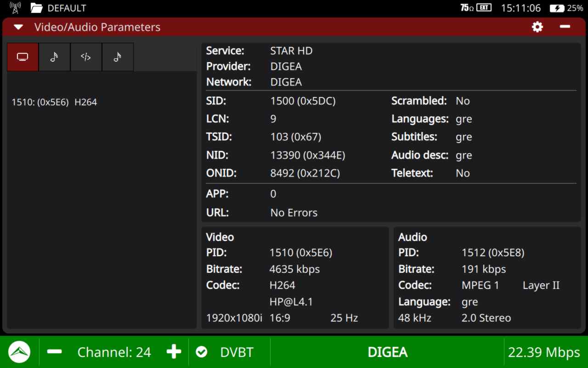Tap the antenna signal icon in the status bar
The height and width of the screenshot is (368, 588).
pos(15,8)
